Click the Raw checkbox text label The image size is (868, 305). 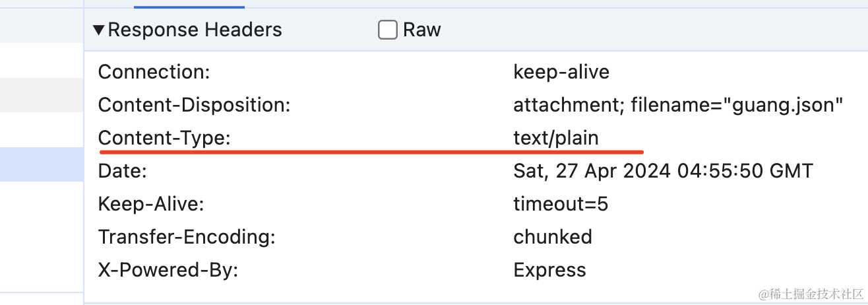421,30
